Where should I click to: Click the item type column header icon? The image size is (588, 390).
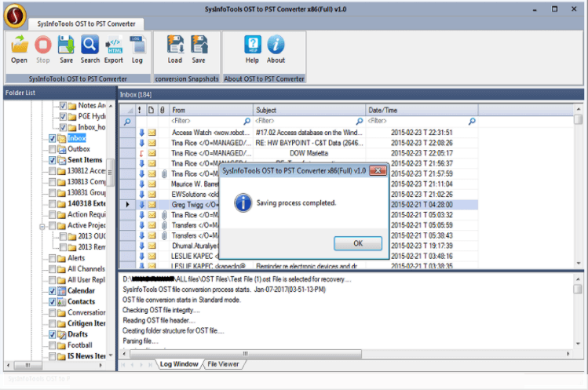151,110
